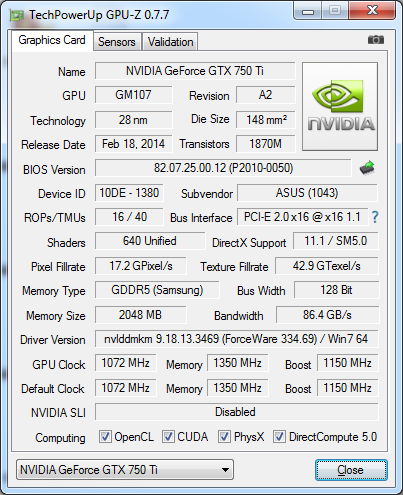Click the Die Size field 148 mm²
This screenshot has height=495, width=403.
click(x=266, y=120)
